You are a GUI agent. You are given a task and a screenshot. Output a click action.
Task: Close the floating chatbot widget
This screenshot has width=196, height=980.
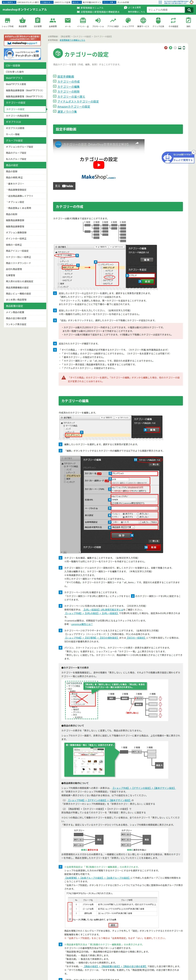(x=193, y=152)
